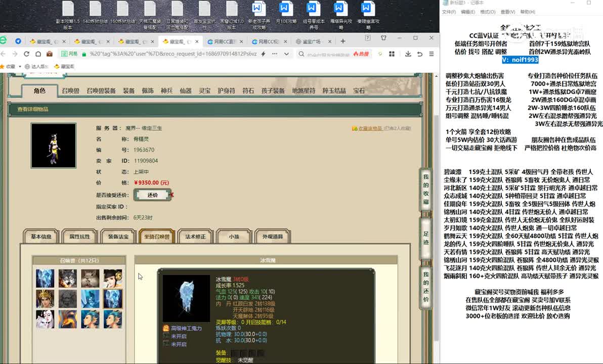Open the 达人后台 bookmark
Image resolution: width=603 pixels, height=364 pixels.
tap(37, 67)
